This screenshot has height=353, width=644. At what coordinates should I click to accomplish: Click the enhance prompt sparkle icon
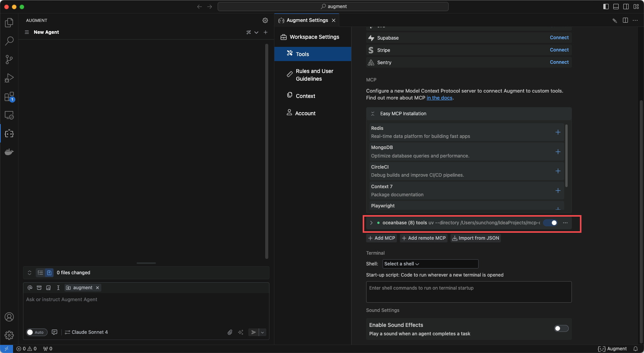coord(241,332)
